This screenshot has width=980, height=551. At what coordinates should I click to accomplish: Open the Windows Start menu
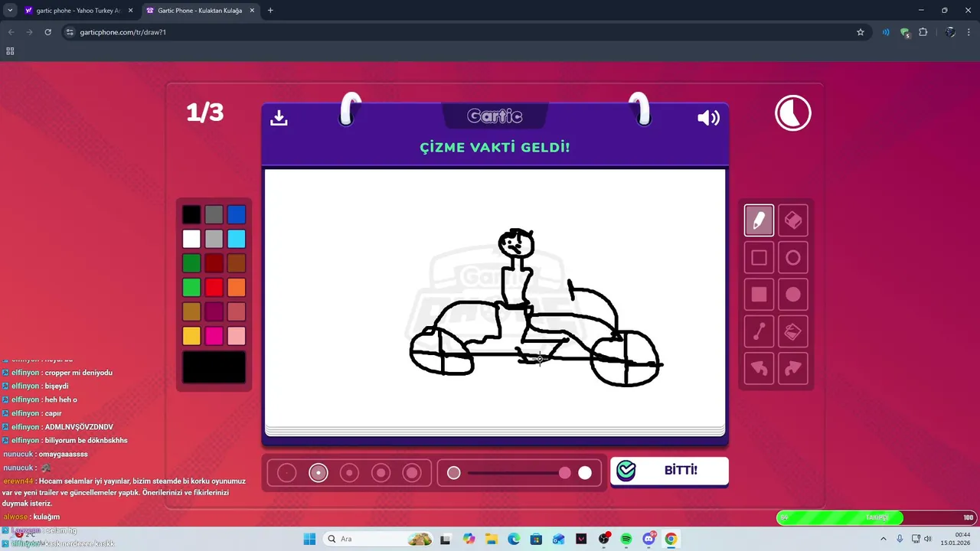[309, 539]
